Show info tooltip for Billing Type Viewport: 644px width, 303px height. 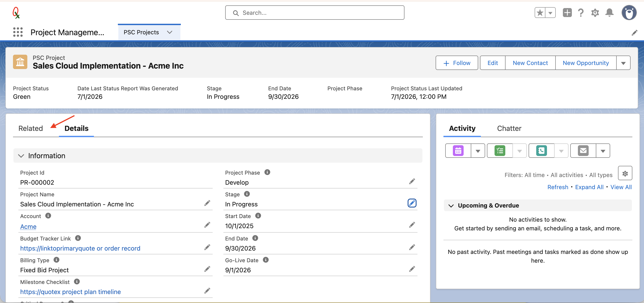[56, 260]
